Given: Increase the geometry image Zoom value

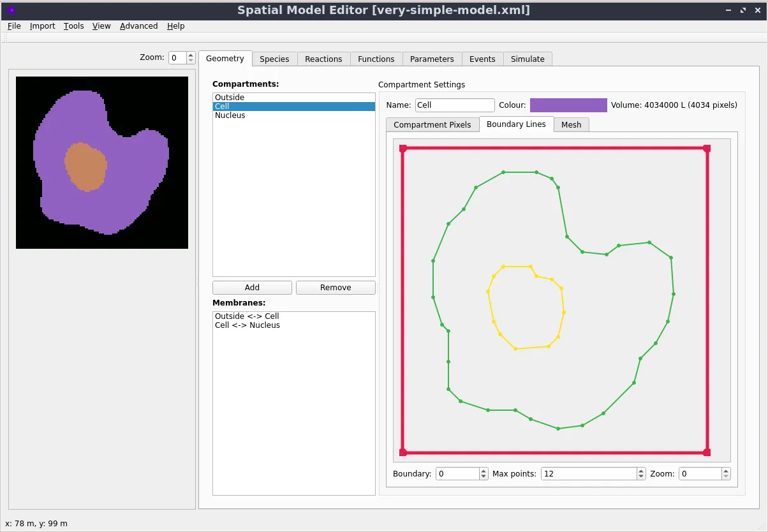Looking at the screenshot, I should click(x=191, y=55).
